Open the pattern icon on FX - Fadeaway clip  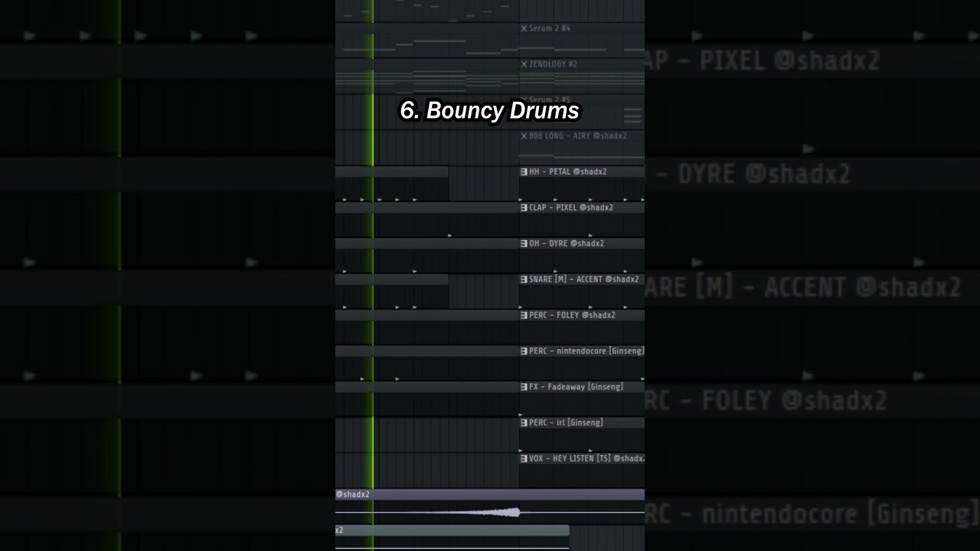pos(524,387)
